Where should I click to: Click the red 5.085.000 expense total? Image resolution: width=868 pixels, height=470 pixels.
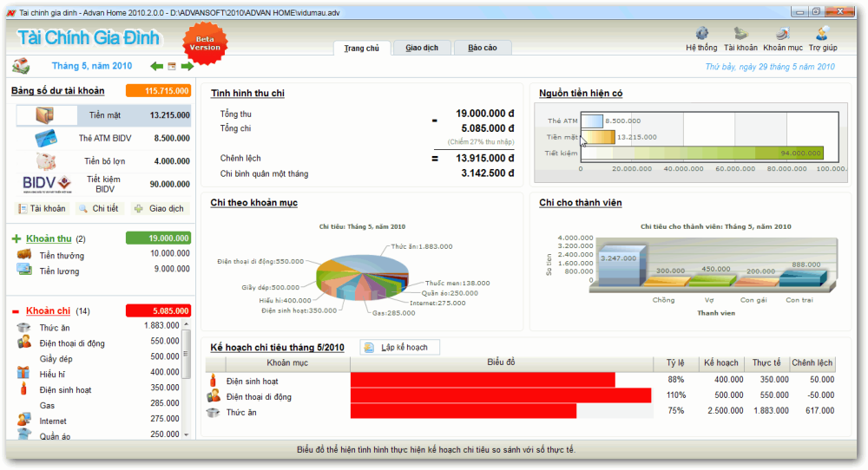[158, 310]
